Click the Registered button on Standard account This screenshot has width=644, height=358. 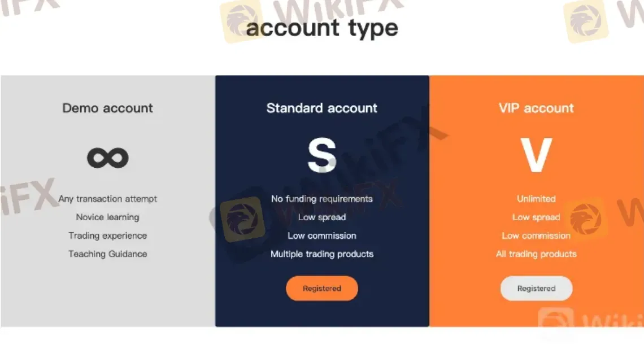(x=321, y=288)
